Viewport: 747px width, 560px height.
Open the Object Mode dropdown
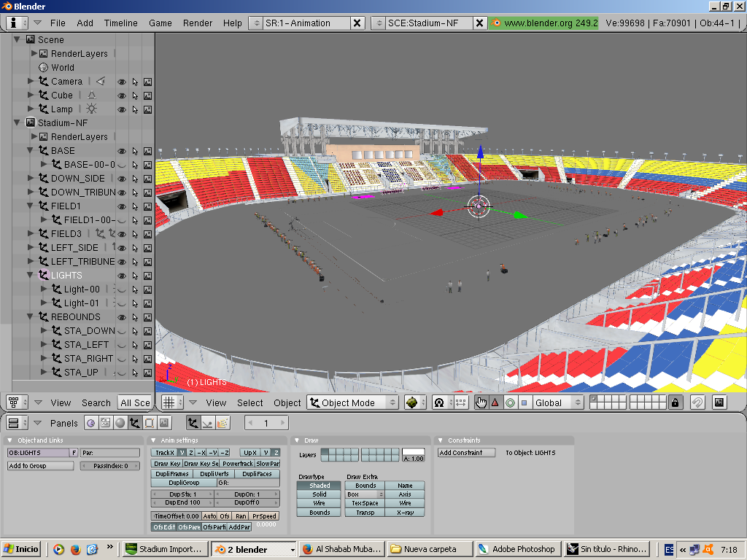[352, 402]
